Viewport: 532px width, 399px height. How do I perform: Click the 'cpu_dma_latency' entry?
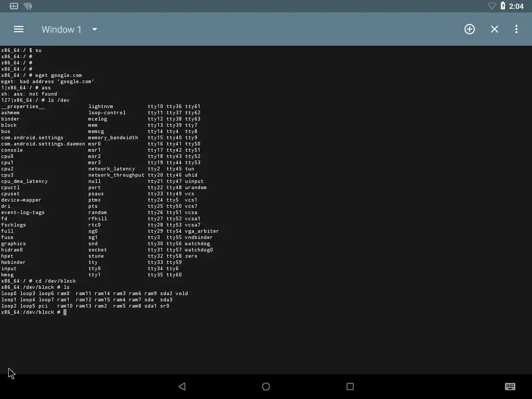click(24, 181)
